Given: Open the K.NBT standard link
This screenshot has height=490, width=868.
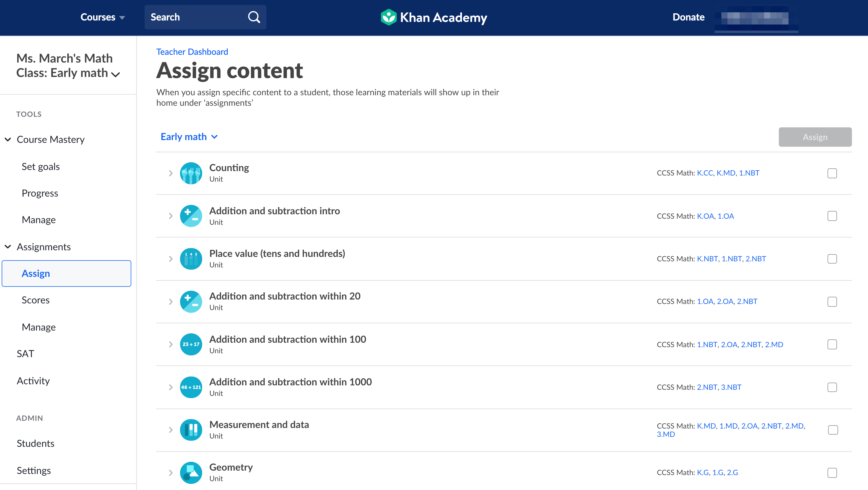Looking at the screenshot, I should pos(707,259).
